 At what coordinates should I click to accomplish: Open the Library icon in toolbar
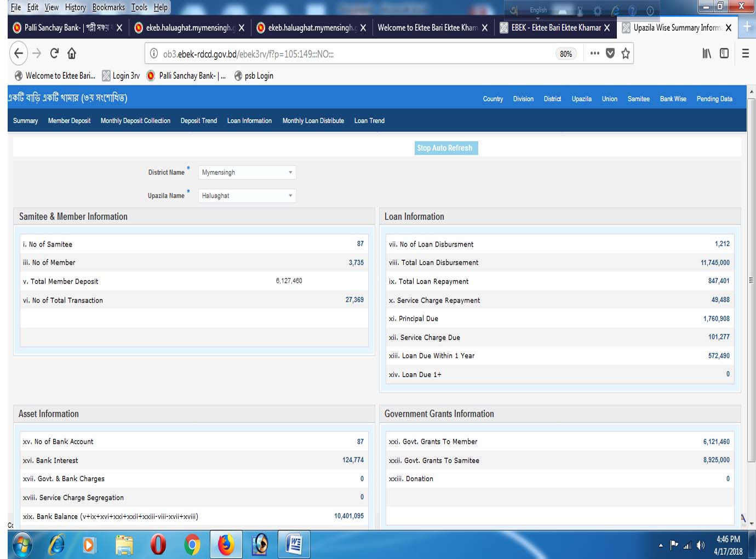tap(707, 53)
